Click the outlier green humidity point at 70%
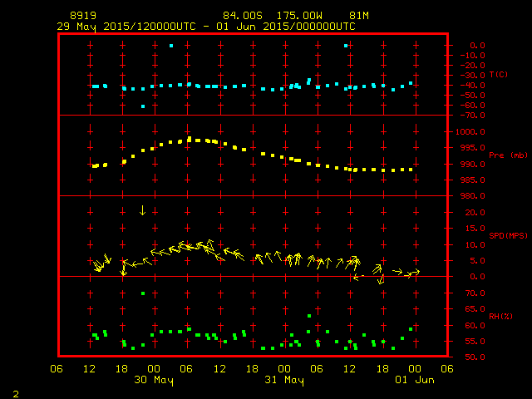 coord(143,293)
